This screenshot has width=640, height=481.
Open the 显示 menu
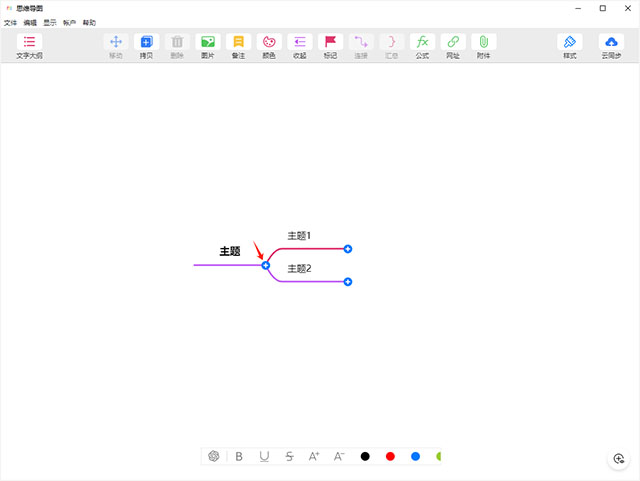coord(50,22)
